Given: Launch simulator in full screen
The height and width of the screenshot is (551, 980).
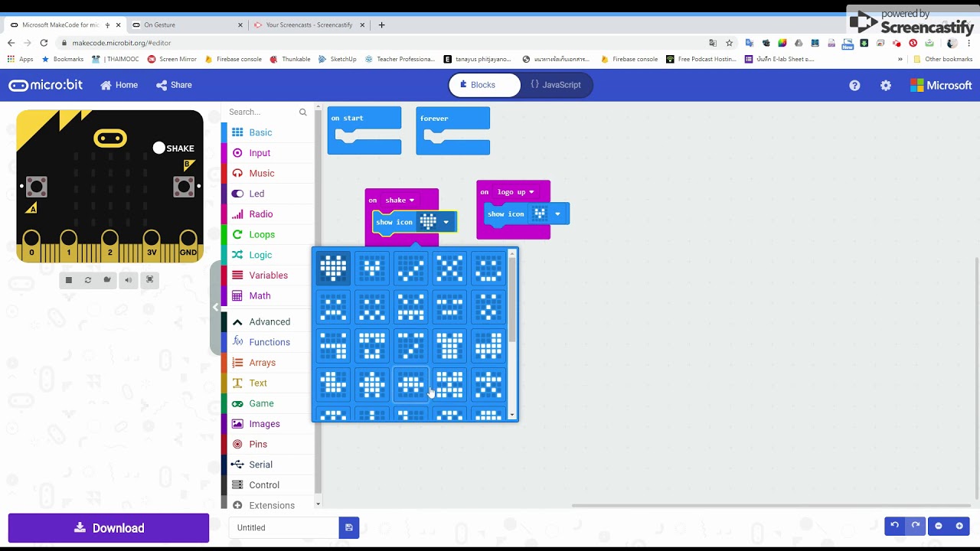Looking at the screenshot, I should [x=149, y=280].
